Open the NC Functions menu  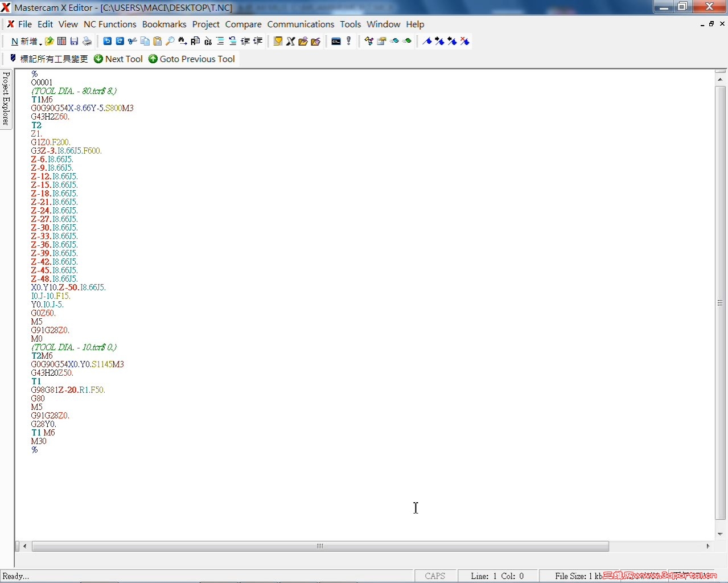[110, 24]
